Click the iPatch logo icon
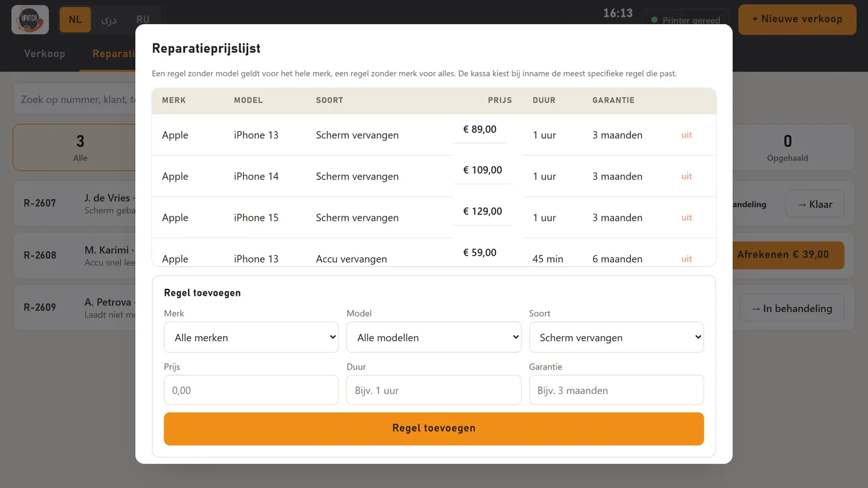 (30, 19)
